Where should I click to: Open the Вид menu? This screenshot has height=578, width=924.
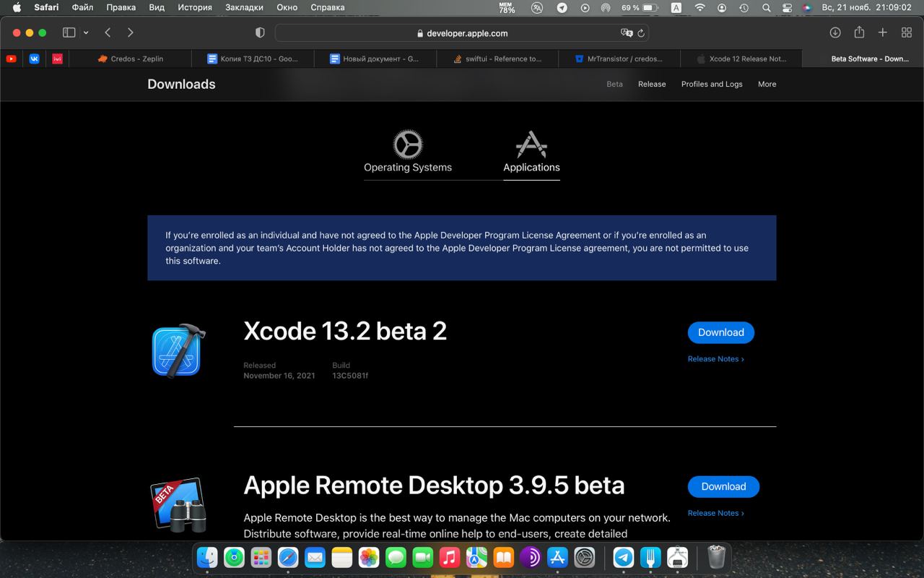(x=157, y=7)
